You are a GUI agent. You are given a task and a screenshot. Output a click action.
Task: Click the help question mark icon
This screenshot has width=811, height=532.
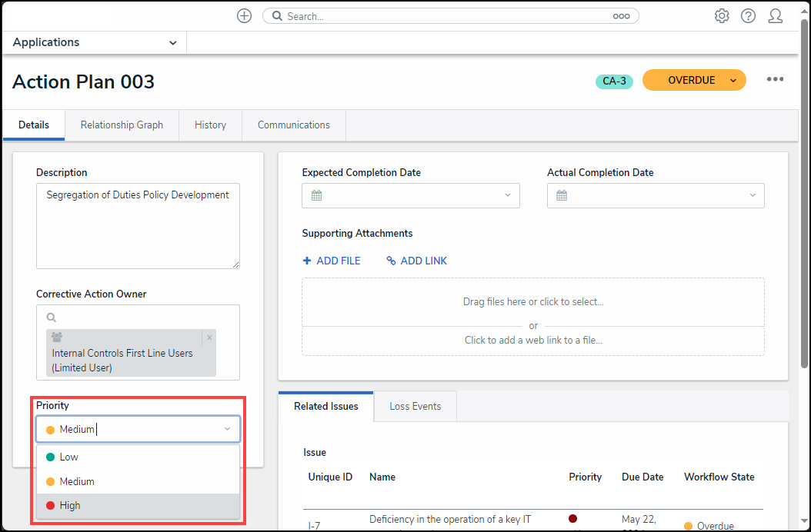[x=748, y=16]
